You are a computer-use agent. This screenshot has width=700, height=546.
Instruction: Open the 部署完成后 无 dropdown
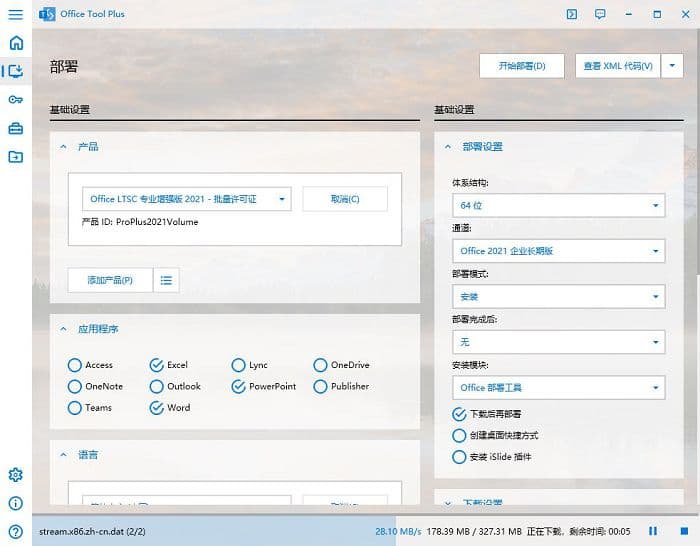(558, 342)
